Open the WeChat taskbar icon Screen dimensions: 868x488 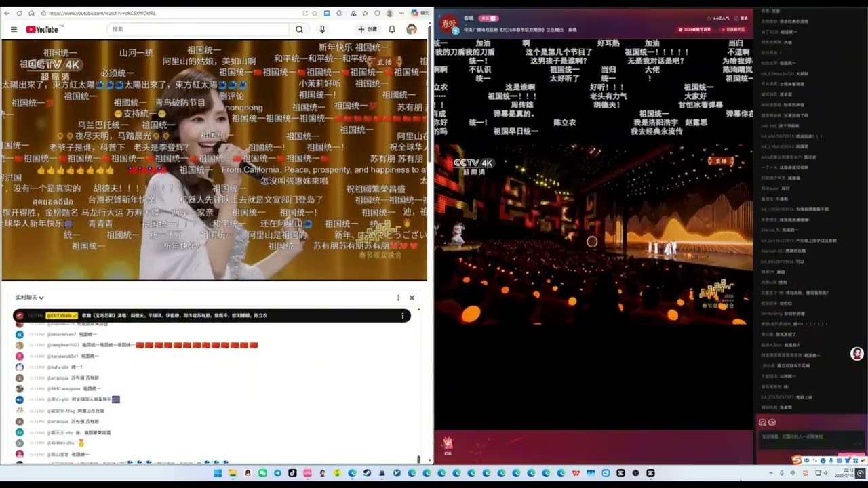(x=262, y=473)
